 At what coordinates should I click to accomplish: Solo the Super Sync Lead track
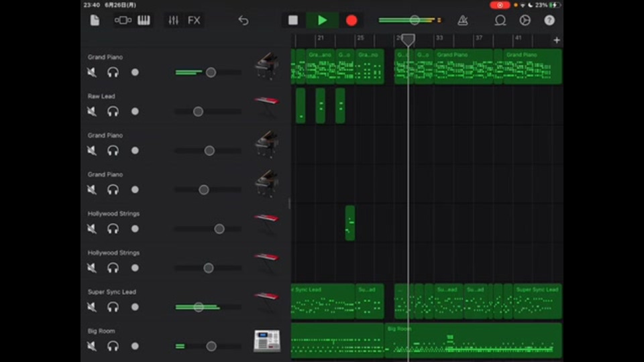[113, 307]
